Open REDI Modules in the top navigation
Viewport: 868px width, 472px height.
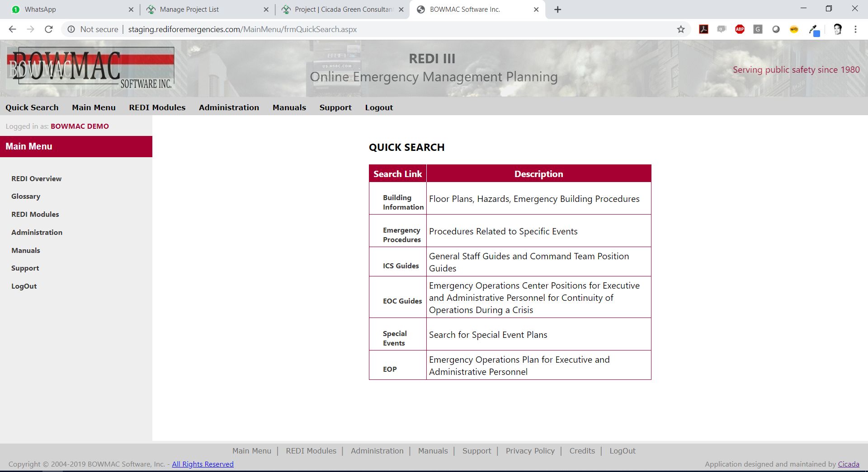(157, 107)
